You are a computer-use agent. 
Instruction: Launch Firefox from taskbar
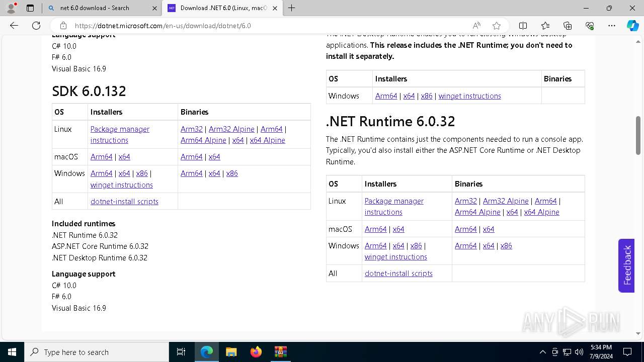click(x=256, y=352)
